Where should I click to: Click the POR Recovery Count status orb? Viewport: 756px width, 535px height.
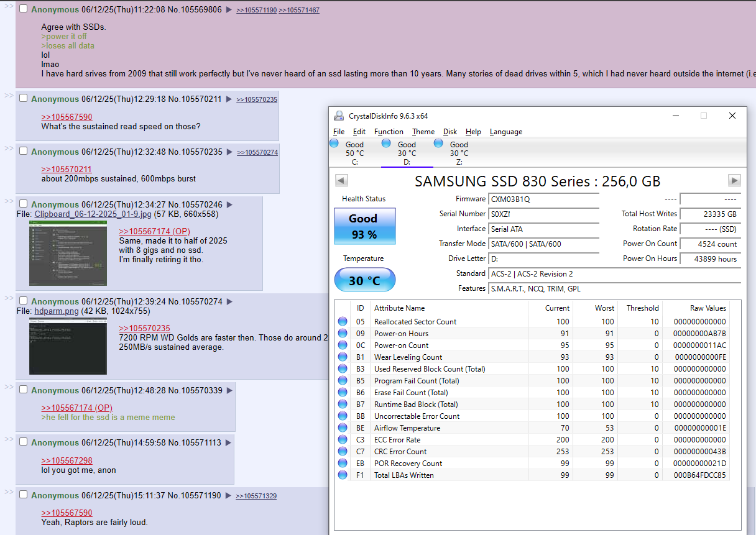click(x=343, y=464)
